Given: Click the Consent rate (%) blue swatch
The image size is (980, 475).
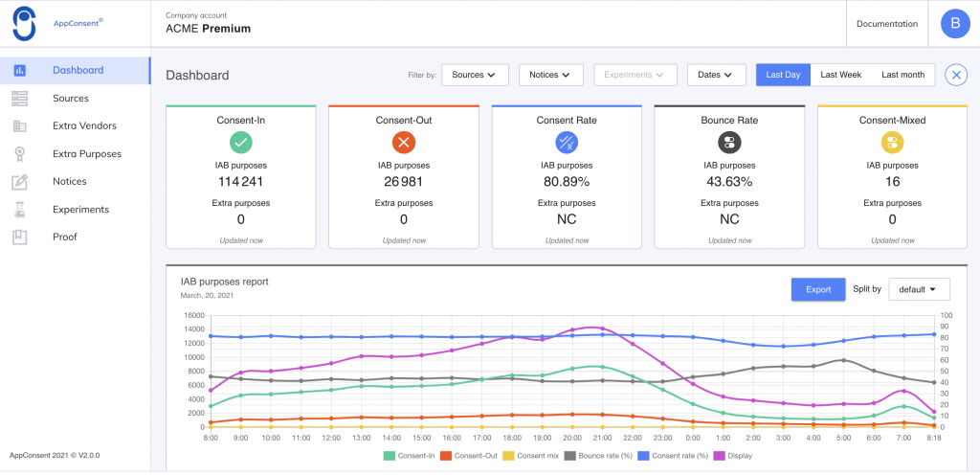Looking at the screenshot, I should pyautogui.click(x=642, y=456).
